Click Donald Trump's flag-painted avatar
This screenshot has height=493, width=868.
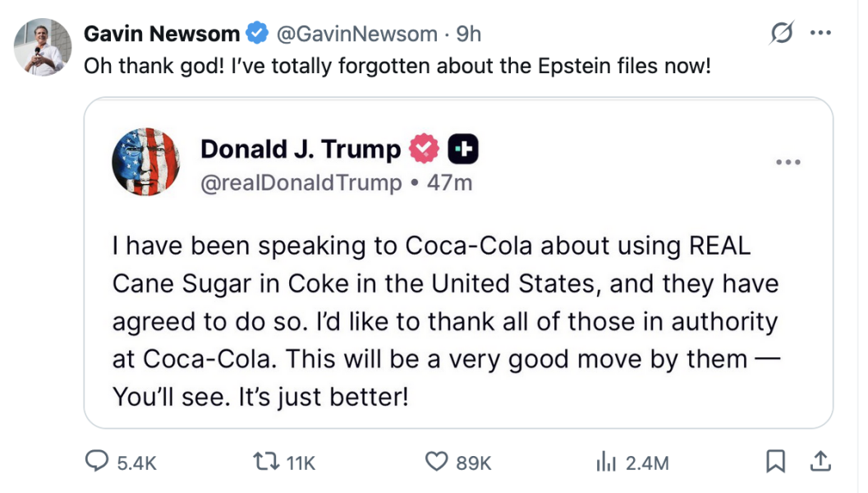pos(145,161)
